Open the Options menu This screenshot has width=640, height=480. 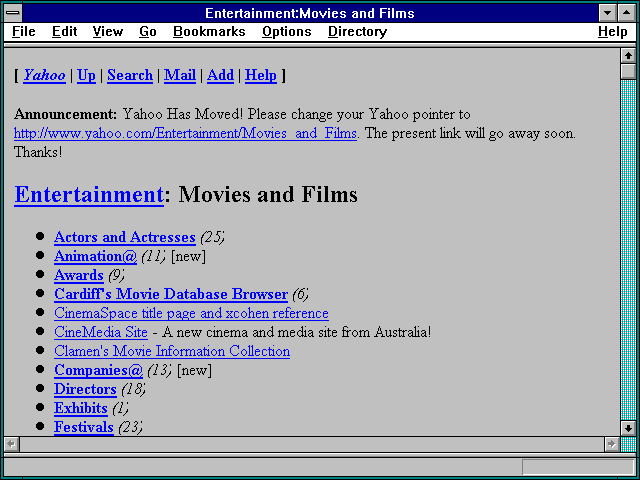pyautogui.click(x=287, y=31)
